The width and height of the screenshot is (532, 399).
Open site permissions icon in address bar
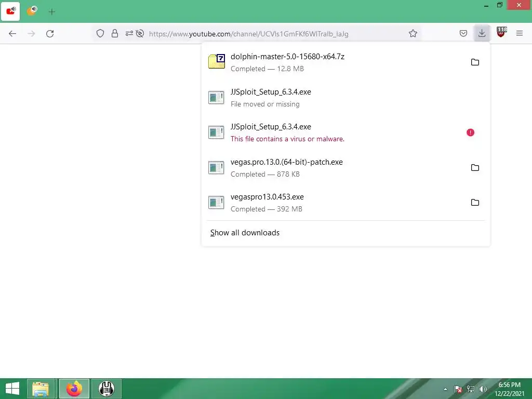click(129, 33)
